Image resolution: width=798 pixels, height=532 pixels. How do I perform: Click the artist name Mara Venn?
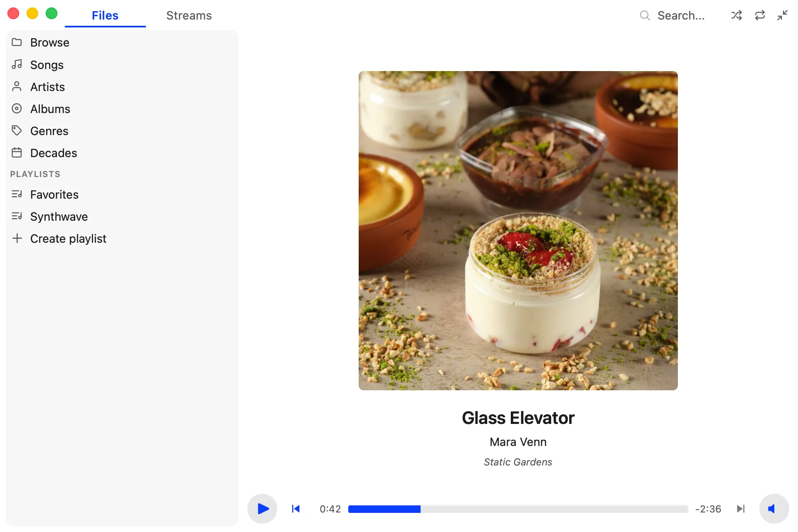click(518, 442)
